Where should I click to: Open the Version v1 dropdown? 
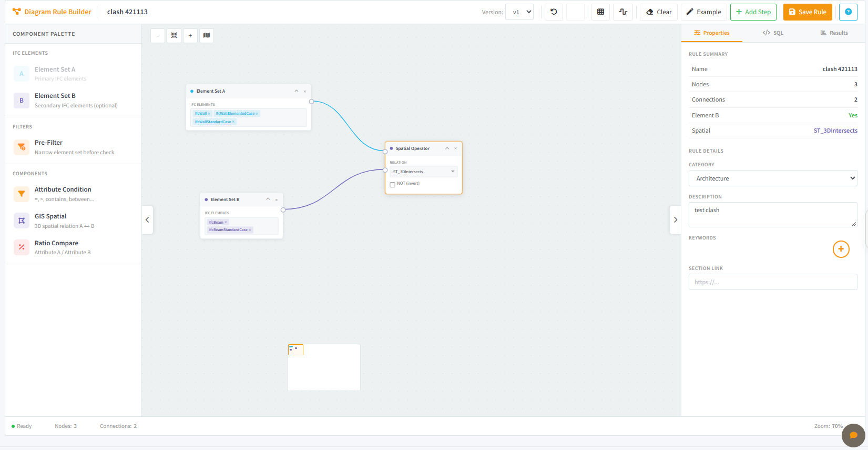click(x=519, y=12)
